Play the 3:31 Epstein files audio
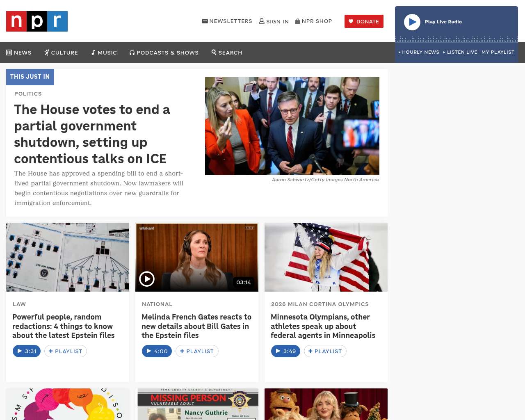The width and height of the screenshot is (525, 420). click(x=27, y=351)
